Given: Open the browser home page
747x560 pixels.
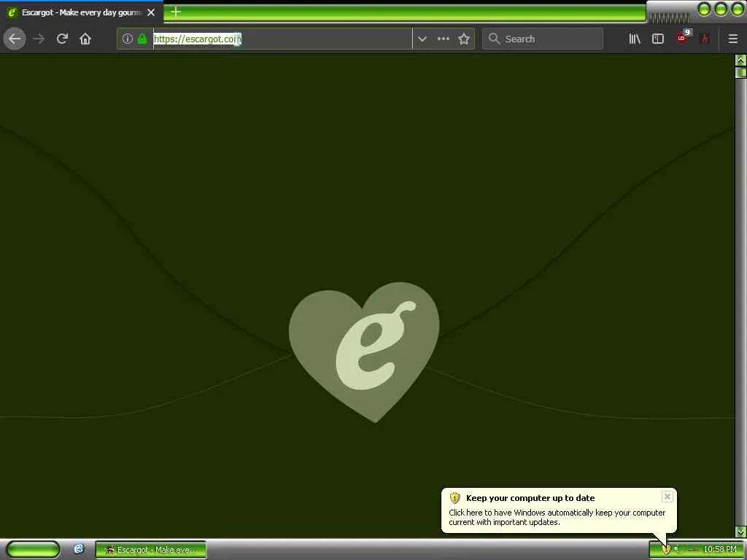Looking at the screenshot, I should point(85,39).
